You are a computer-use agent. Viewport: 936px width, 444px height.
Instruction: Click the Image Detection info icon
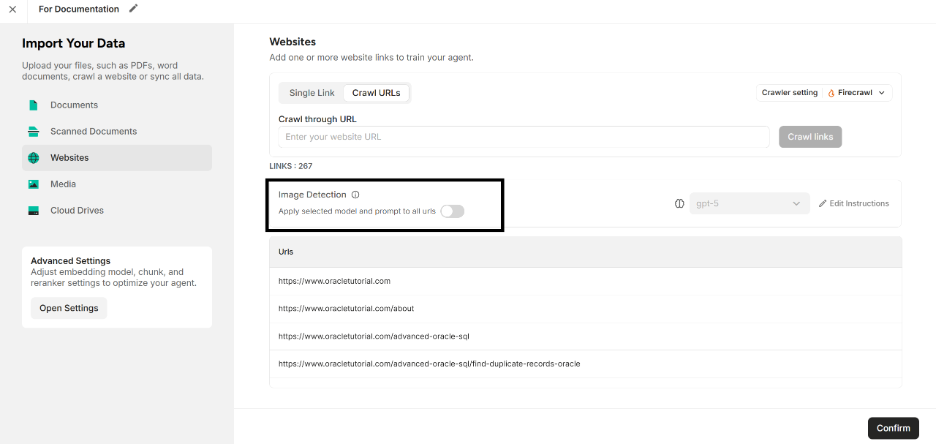click(x=356, y=195)
